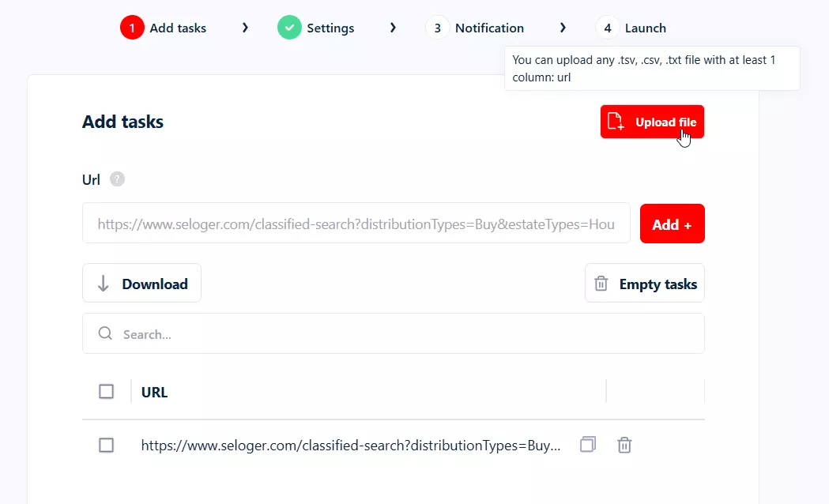
Task: Go to the Launch step
Action: [x=631, y=28]
